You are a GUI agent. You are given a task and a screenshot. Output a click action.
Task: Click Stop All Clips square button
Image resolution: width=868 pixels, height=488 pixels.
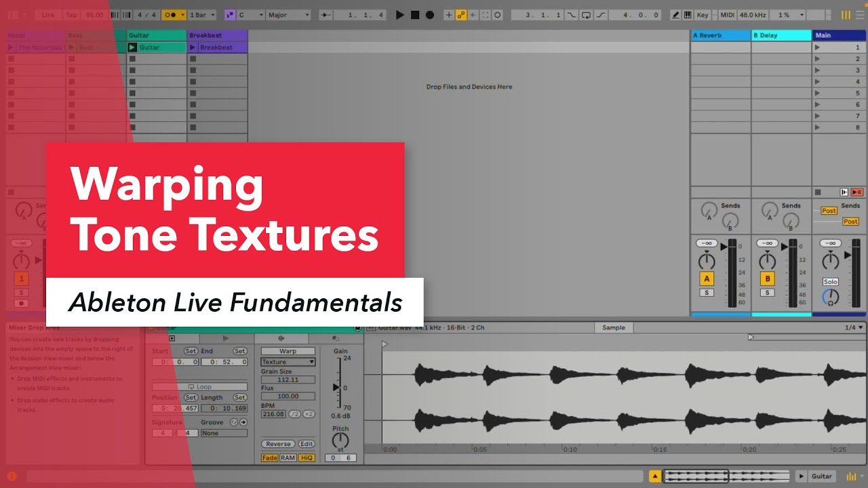[x=818, y=192]
